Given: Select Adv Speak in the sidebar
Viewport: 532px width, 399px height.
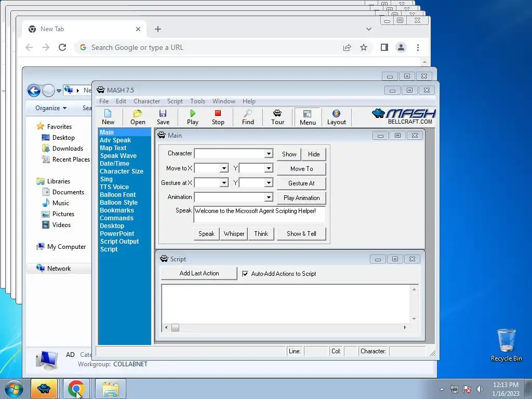Looking at the screenshot, I should pyautogui.click(x=115, y=140).
